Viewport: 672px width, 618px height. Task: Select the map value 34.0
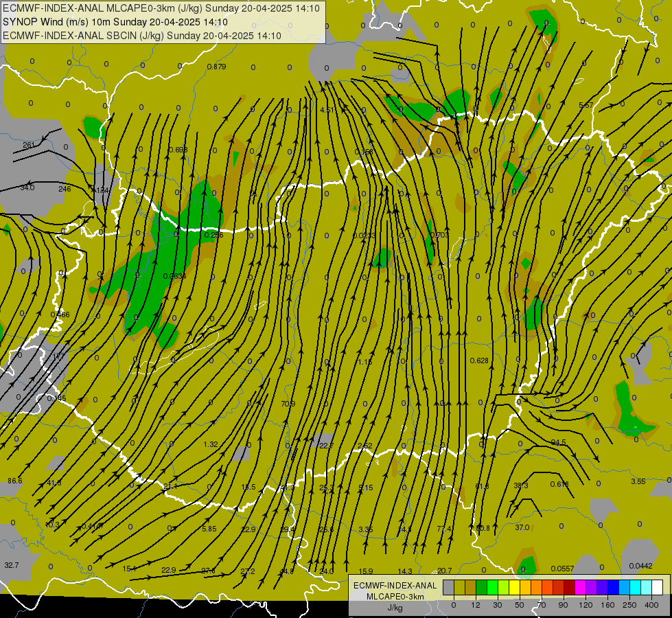tap(27, 187)
